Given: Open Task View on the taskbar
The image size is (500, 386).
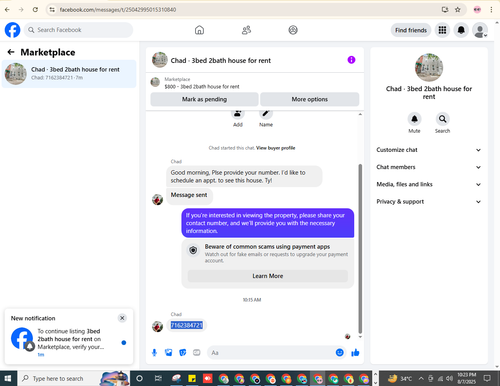Looking at the screenshot, I should (158, 378).
